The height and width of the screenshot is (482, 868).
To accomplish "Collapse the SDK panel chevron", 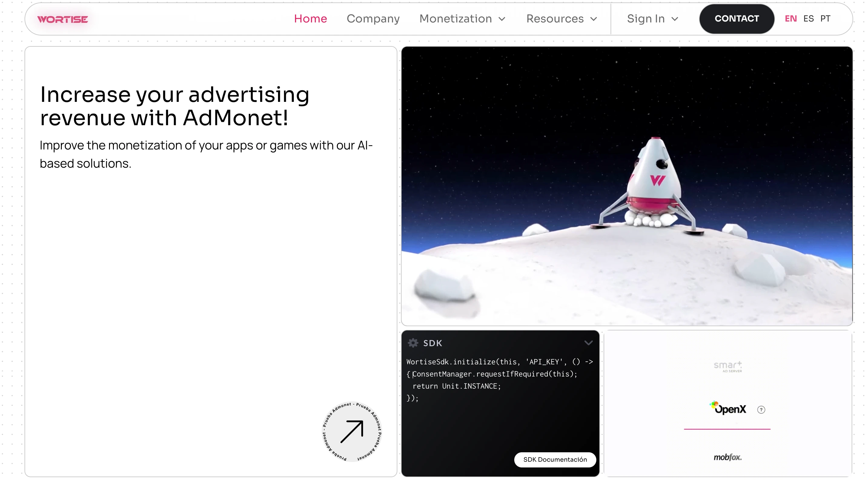I will pyautogui.click(x=588, y=343).
